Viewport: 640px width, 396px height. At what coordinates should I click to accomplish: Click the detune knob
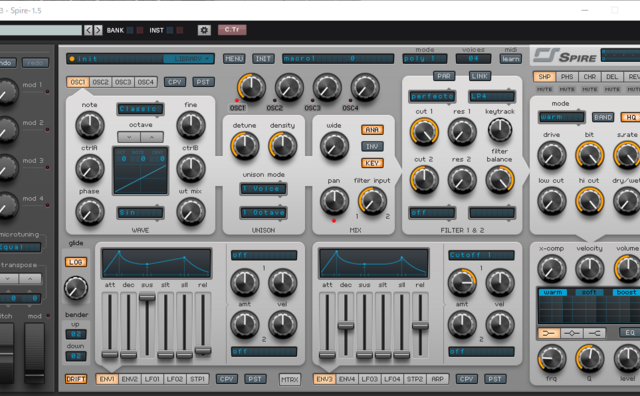tap(245, 146)
